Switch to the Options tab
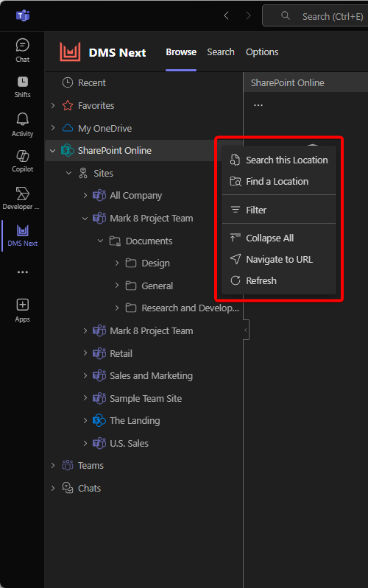The image size is (368, 588). pos(262,52)
